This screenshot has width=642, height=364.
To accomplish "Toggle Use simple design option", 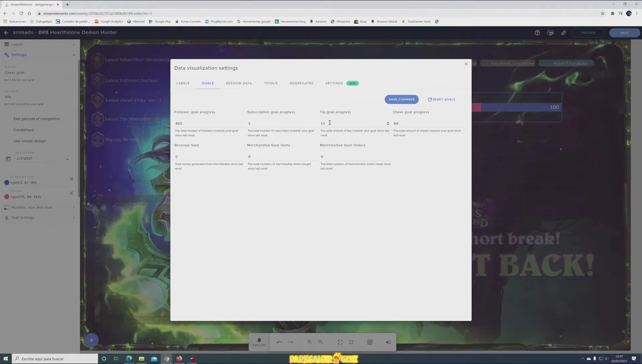I will (30, 141).
